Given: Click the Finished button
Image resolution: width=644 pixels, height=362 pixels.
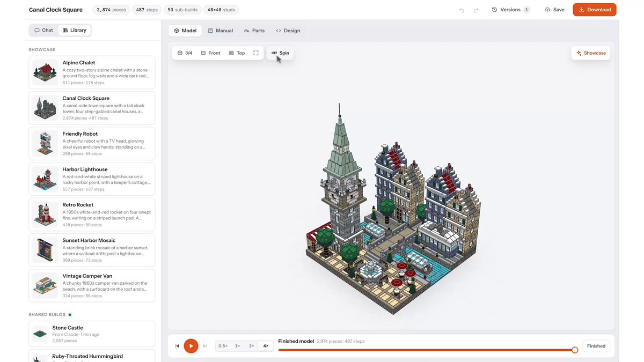Looking at the screenshot, I should (x=596, y=346).
